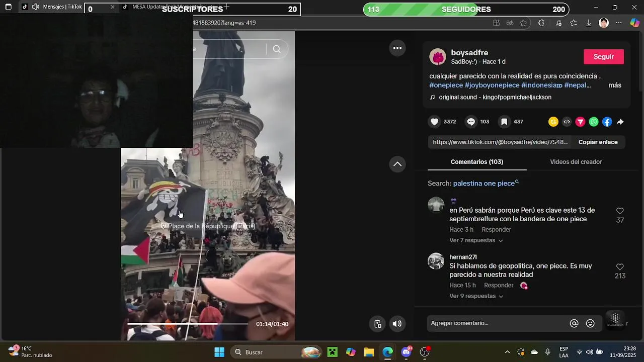
Task: Seek within the video progress bar
Action: click(187, 324)
